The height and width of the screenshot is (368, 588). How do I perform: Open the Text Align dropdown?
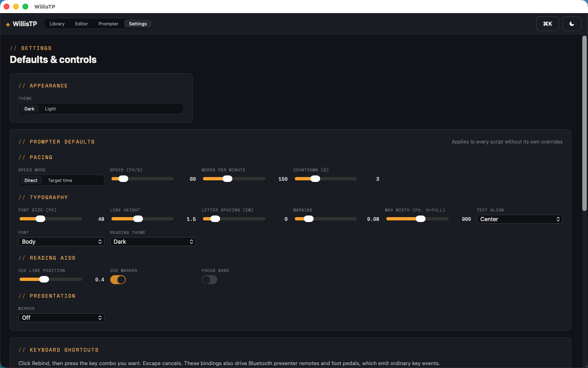point(519,219)
